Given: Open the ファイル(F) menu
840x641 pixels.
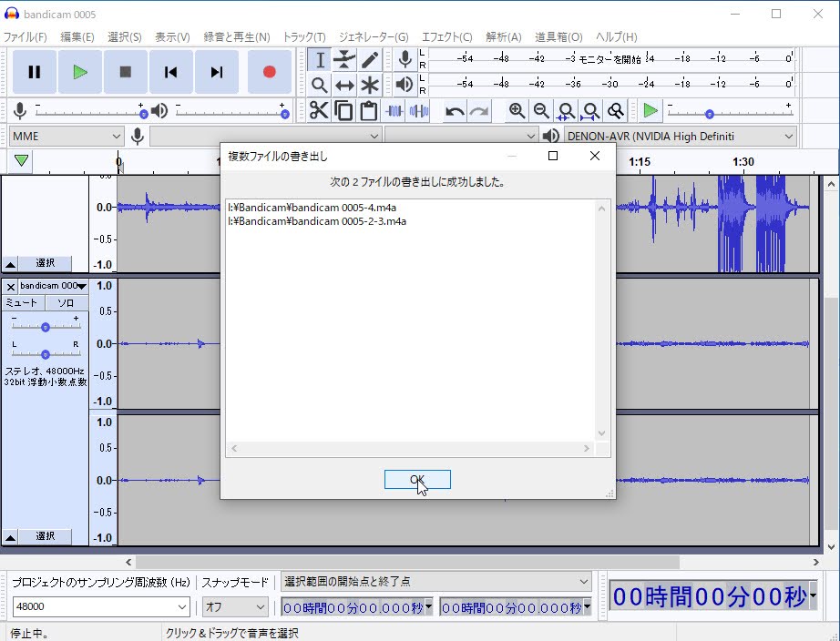Looking at the screenshot, I should [25, 36].
